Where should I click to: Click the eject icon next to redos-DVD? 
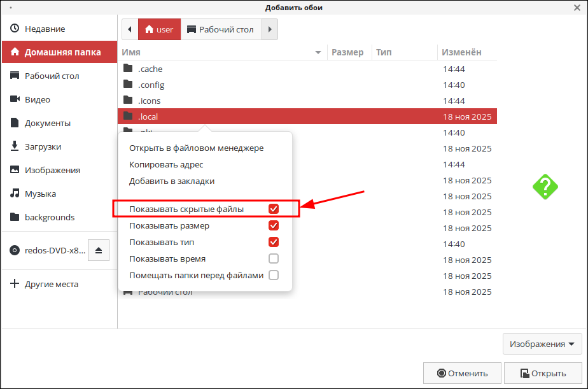(99, 250)
